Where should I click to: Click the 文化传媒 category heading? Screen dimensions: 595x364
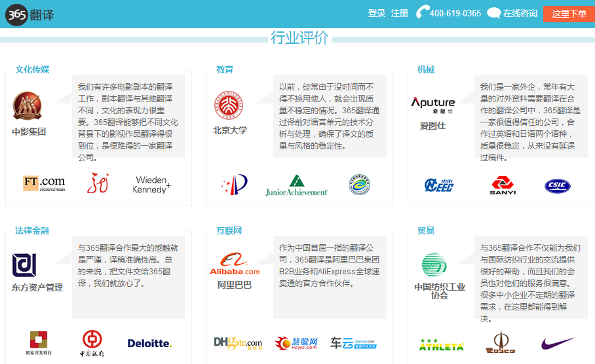point(32,69)
